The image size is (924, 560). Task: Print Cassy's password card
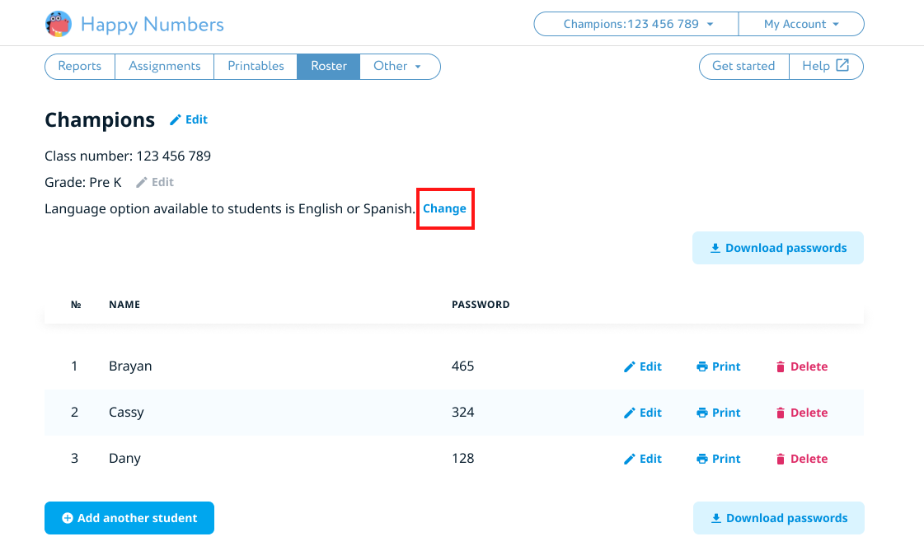point(719,413)
